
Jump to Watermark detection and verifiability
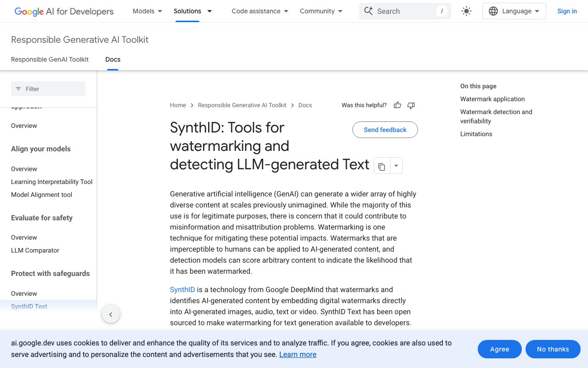(x=496, y=116)
